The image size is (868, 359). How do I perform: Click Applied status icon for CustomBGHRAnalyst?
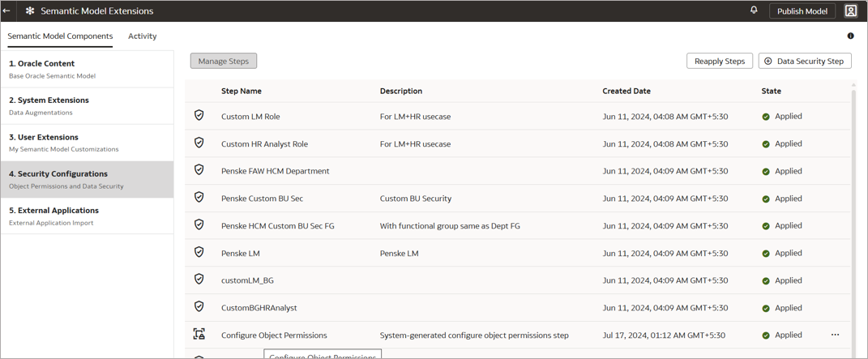[766, 308]
